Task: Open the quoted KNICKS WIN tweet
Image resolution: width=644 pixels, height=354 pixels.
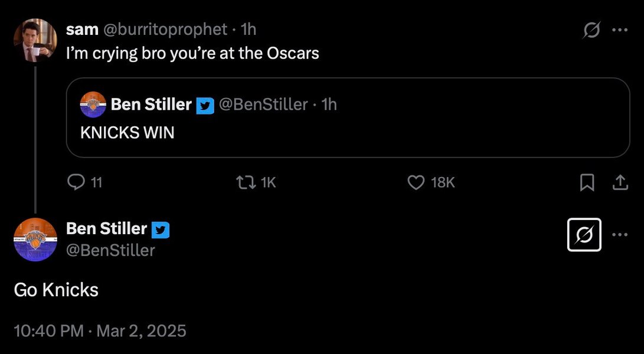Action: pyautogui.click(x=348, y=117)
